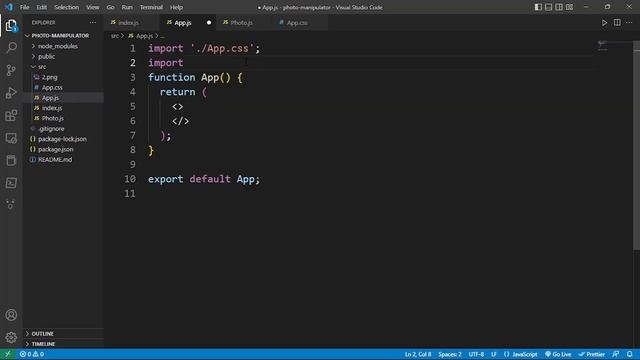This screenshot has width=640, height=360.
Task: Click the unsaved dot on App.js tab
Action: coord(209,23)
